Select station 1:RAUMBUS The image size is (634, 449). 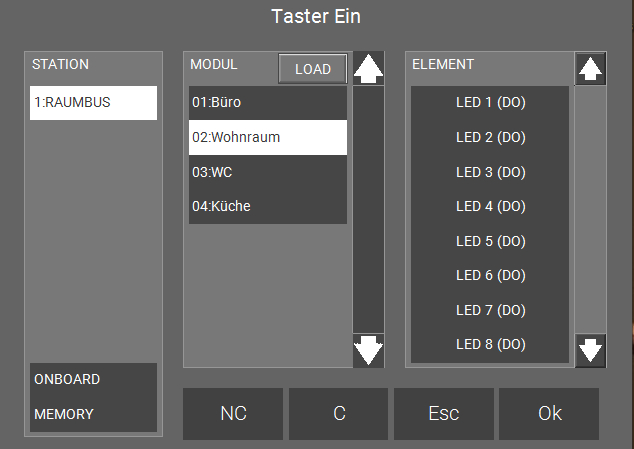point(93,103)
